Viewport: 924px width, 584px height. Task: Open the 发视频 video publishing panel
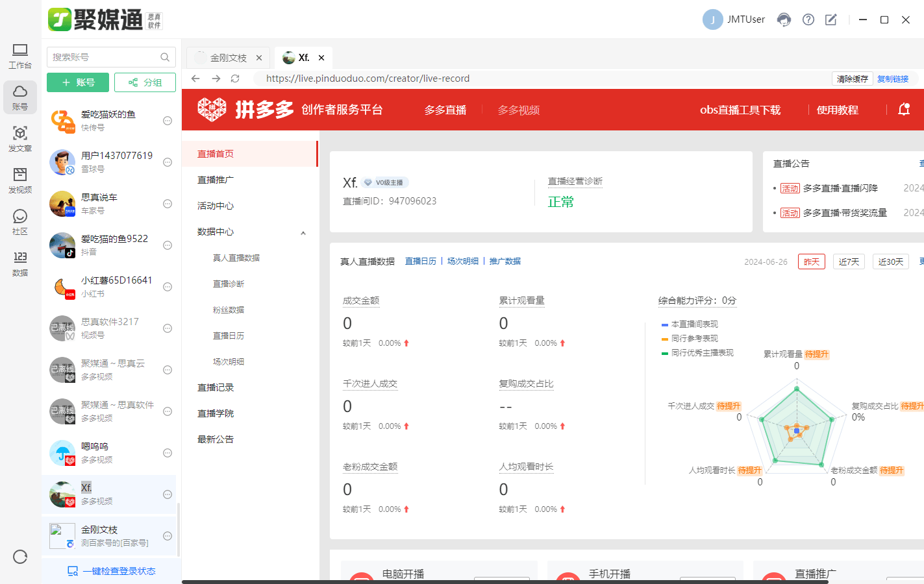(19, 182)
